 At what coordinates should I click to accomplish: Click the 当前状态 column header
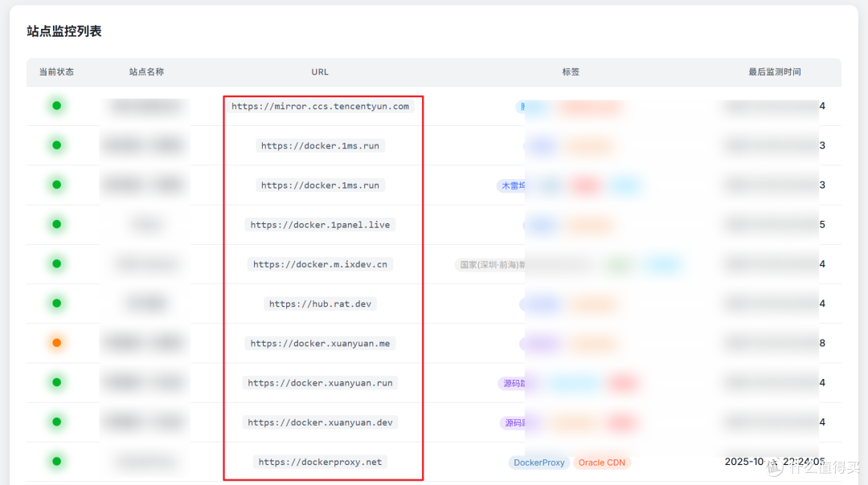point(56,72)
